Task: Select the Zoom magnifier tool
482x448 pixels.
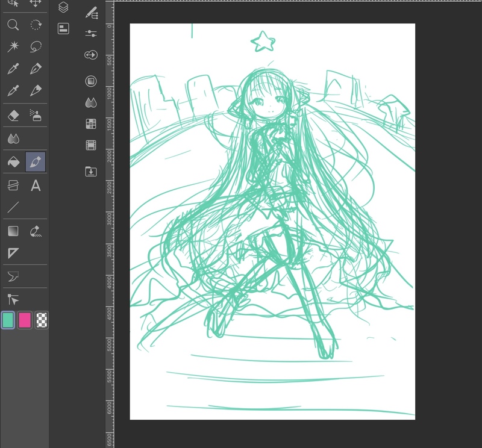Action: click(x=13, y=25)
